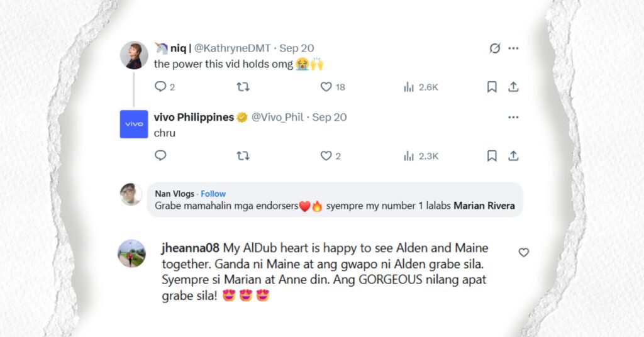The width and height of the screenshot is (644, 337).
Task: Click the Marian Rivera tagged name
Action: coord(484,206)
